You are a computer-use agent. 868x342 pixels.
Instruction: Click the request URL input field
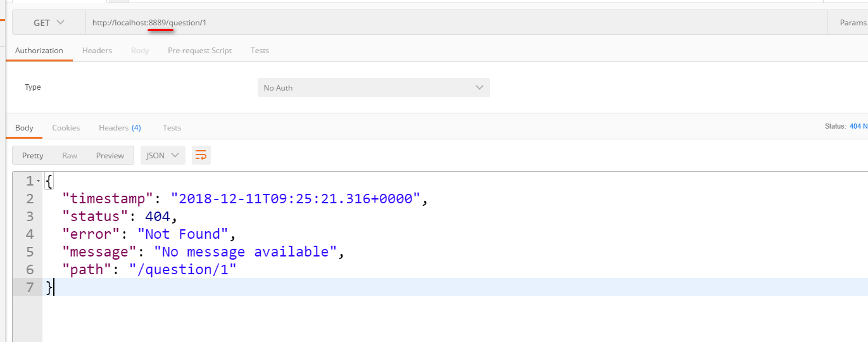[x=456, y=23]
